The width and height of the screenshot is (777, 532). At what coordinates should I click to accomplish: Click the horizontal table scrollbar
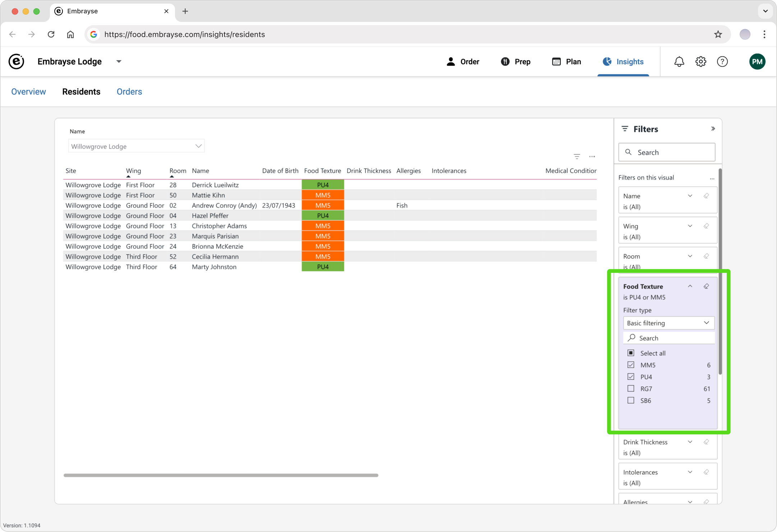(221, 475)
